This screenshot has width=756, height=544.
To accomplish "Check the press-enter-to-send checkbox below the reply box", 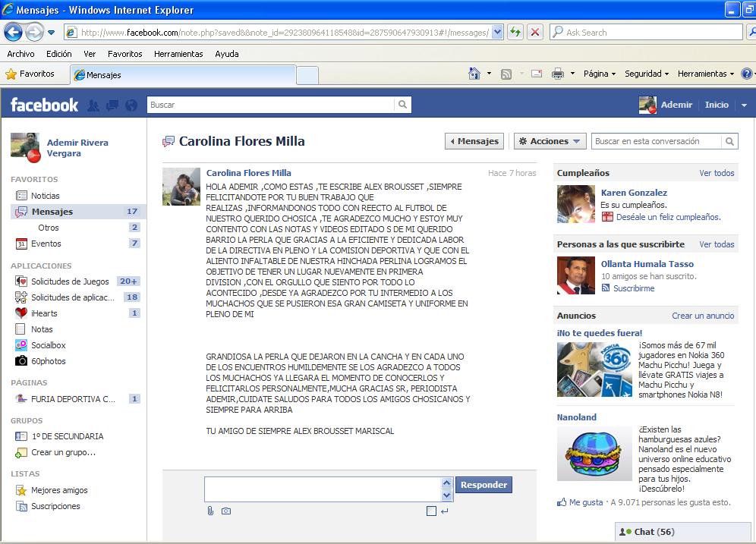I will pos(430,511).
